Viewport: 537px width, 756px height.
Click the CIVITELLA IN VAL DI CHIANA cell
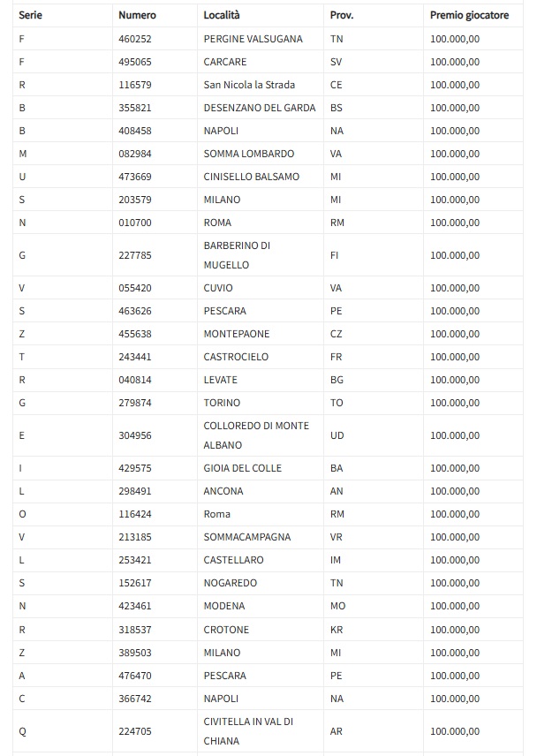tap(248, 731)
